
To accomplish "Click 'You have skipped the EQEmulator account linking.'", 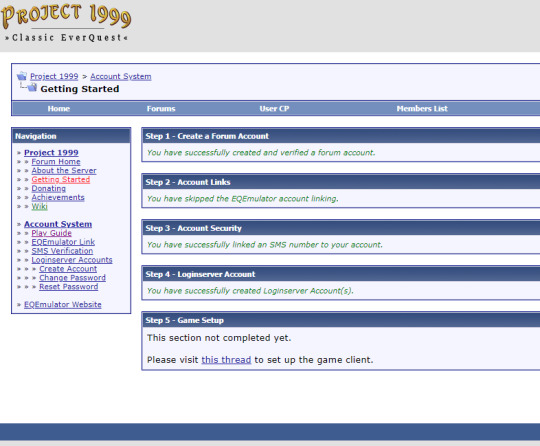I will click(x=243, y=199).
